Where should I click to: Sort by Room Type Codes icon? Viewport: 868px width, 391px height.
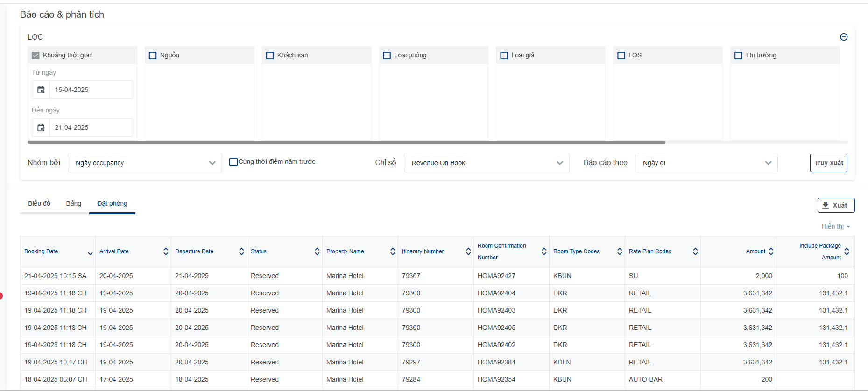click(x=620, y=251)
